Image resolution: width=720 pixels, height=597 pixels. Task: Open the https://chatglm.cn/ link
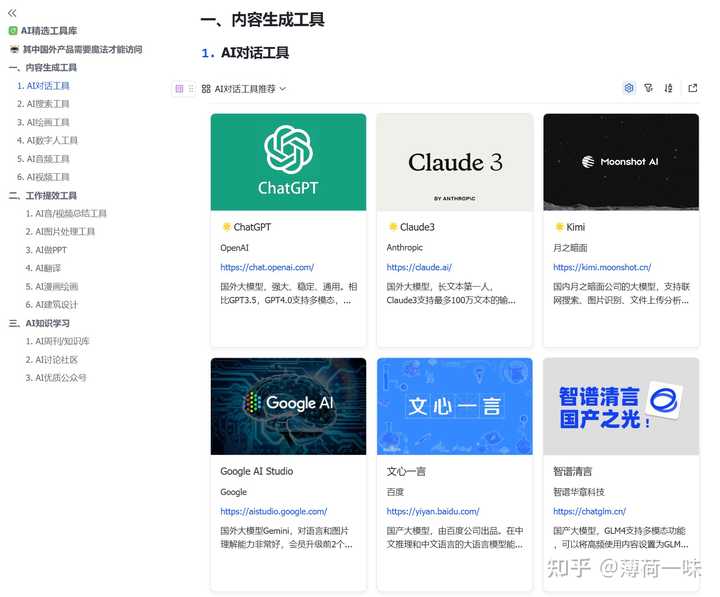(589, 511)
